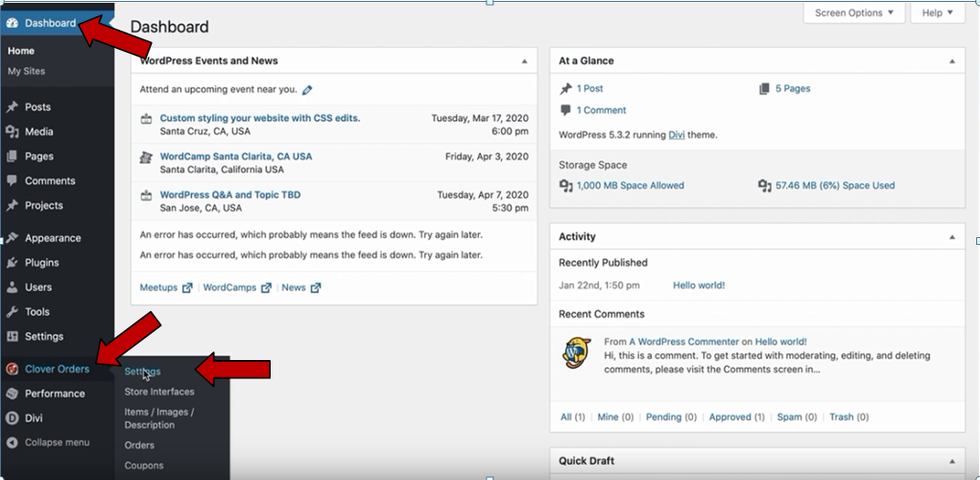Toggle the Activity panel arrow
The image size is (980, 480).
pyautogui.click(x=952, y=237)
